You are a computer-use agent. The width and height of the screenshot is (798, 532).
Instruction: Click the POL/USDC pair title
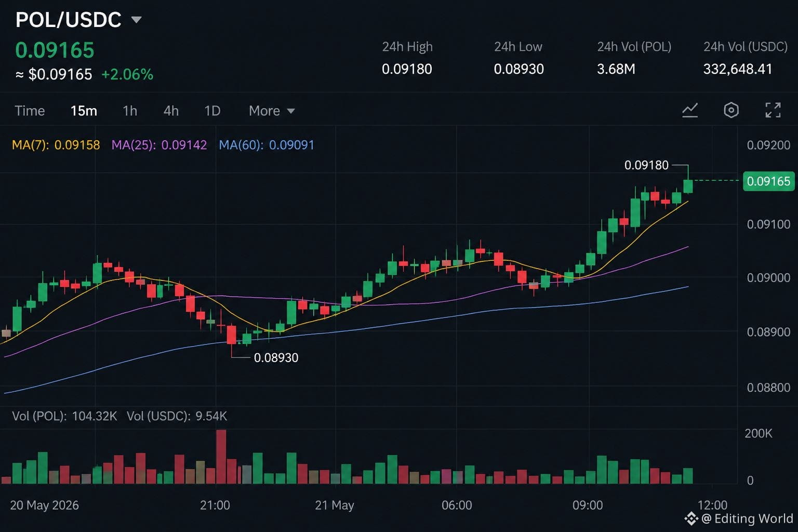point(68,20)
